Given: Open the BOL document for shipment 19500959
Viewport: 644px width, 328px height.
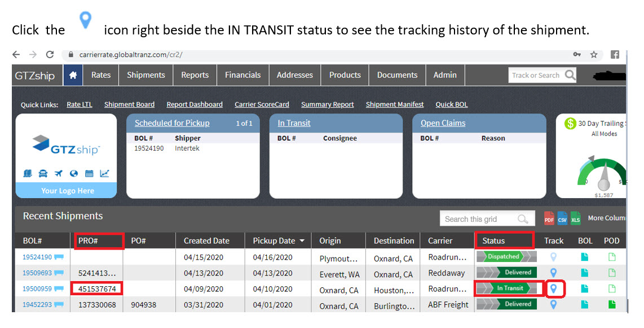Looking at the screenshot, I should click(x=585, y=288).
